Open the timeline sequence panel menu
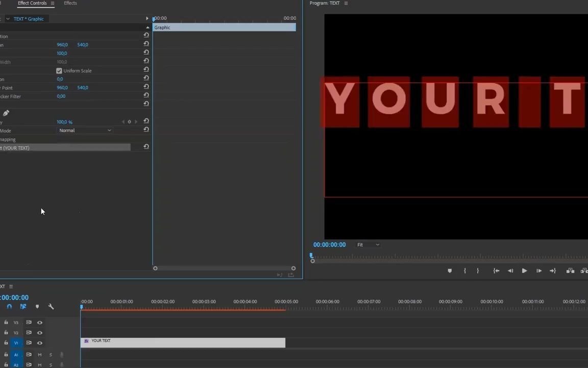This screenshot has height=368, width=588. [11, 287]
